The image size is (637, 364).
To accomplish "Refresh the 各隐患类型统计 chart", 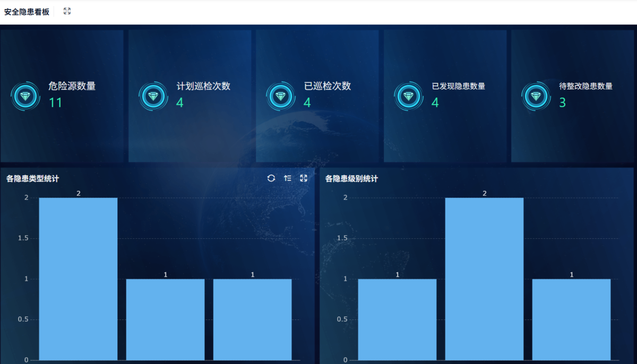I will click(x=271, y=178).
